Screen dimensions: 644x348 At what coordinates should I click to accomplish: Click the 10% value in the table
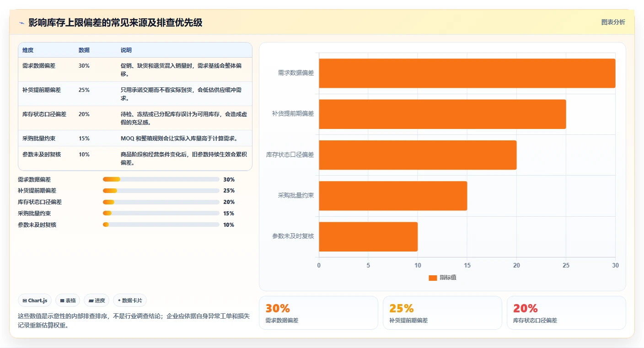point(84,155)
